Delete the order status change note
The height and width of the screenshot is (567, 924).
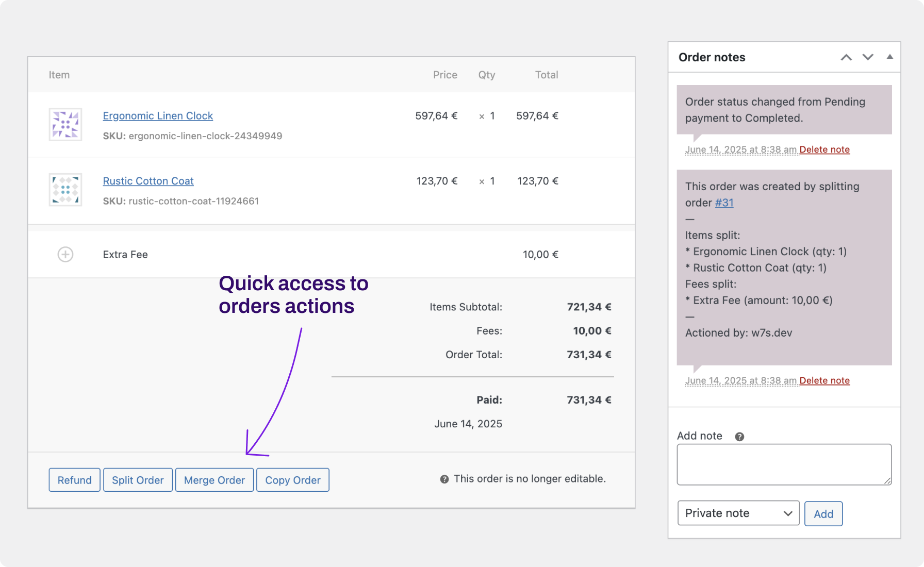pos(824,149)
